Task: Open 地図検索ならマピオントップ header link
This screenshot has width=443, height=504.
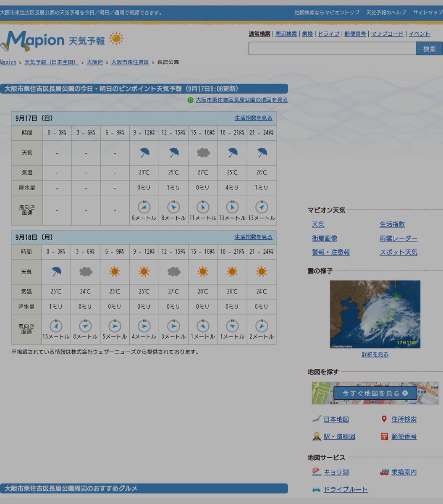Action: pos(327,13)
